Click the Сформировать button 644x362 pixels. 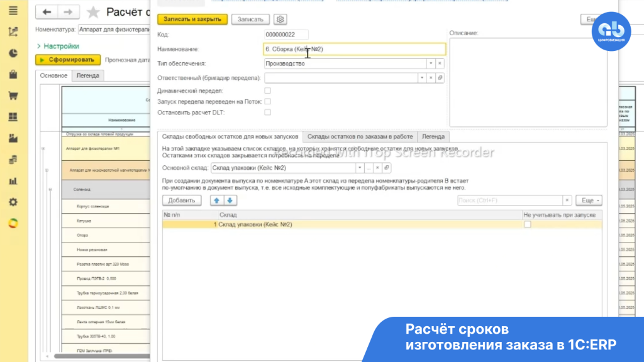(x=68, y=60)
